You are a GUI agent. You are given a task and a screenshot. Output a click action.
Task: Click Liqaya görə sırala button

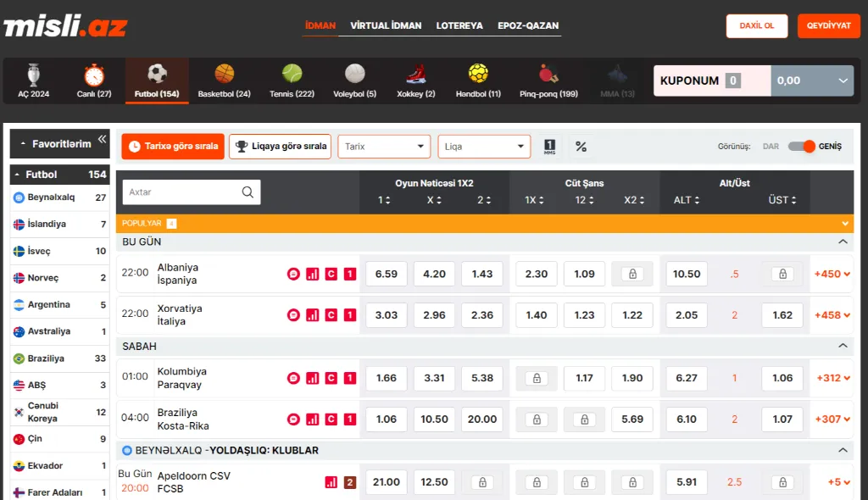tap(280, 147)
